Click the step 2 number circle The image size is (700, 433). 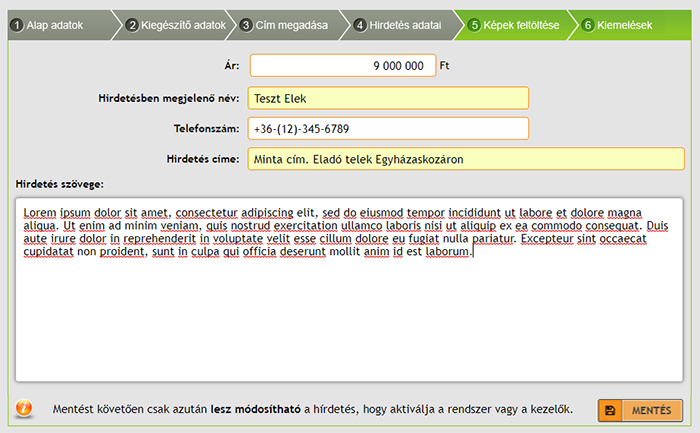(132, 24)
